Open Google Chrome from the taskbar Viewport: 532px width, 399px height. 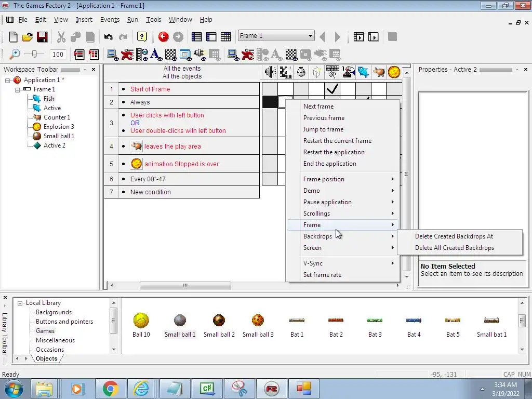pyautogui.click(x=110, y=389)
